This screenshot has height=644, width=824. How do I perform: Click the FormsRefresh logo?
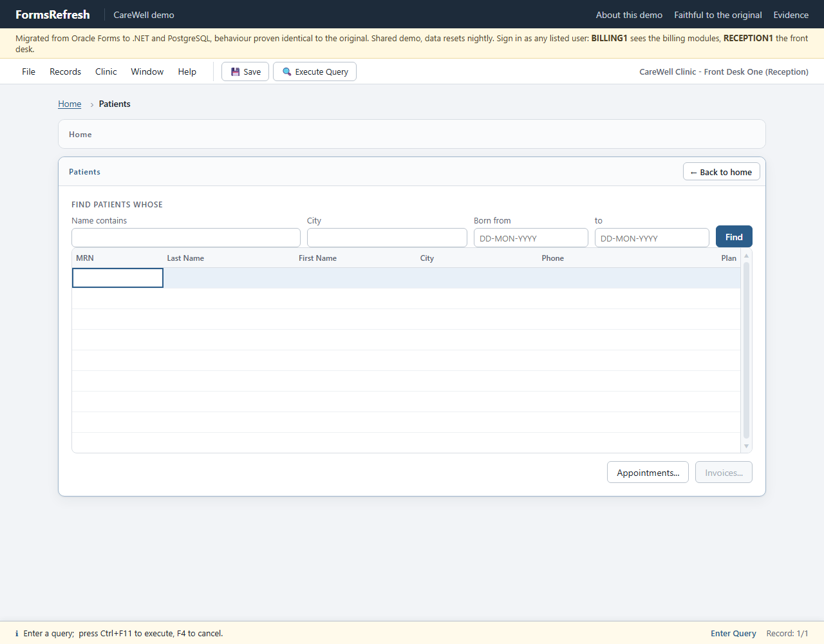pos(53,14)
